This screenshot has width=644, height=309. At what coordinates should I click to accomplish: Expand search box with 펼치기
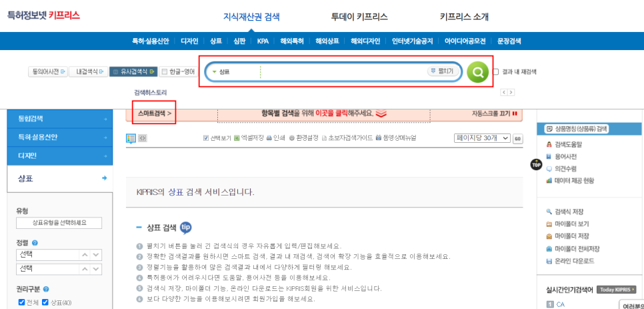click(443, 71)
